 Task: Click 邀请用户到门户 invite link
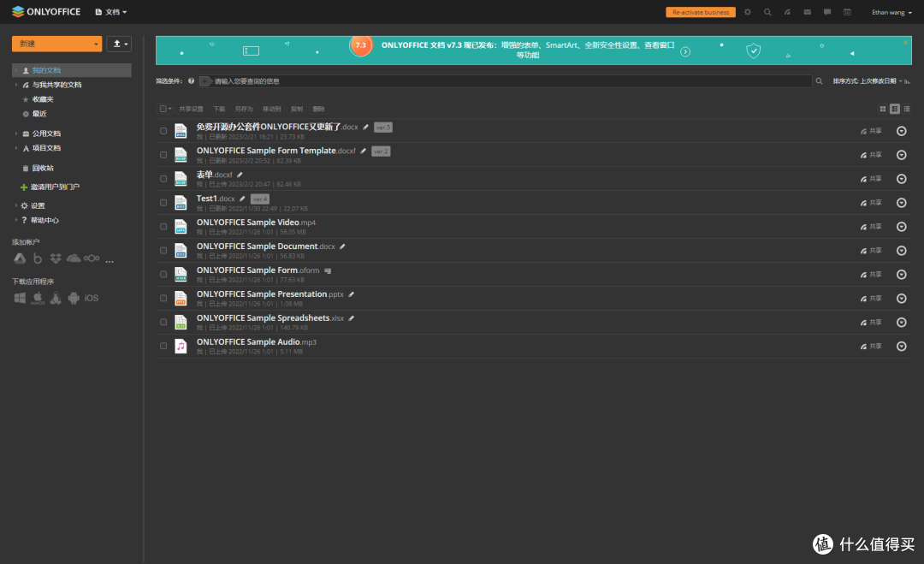tap(55, 187)
